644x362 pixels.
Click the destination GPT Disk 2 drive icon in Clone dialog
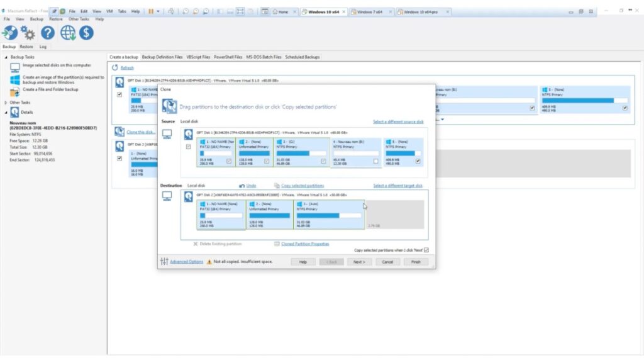click(x=189, y=196)
